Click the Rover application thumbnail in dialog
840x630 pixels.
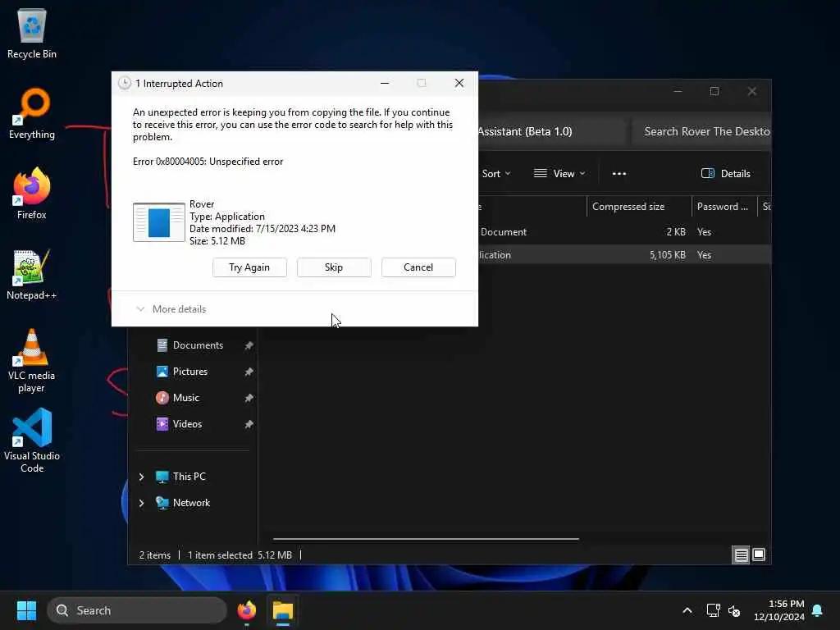pos(159,222)
